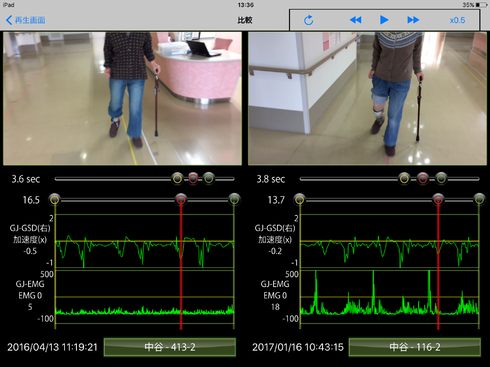
Task: Select yellow marker on left 3.6 sec slider
Action: [x=177, y=179]
